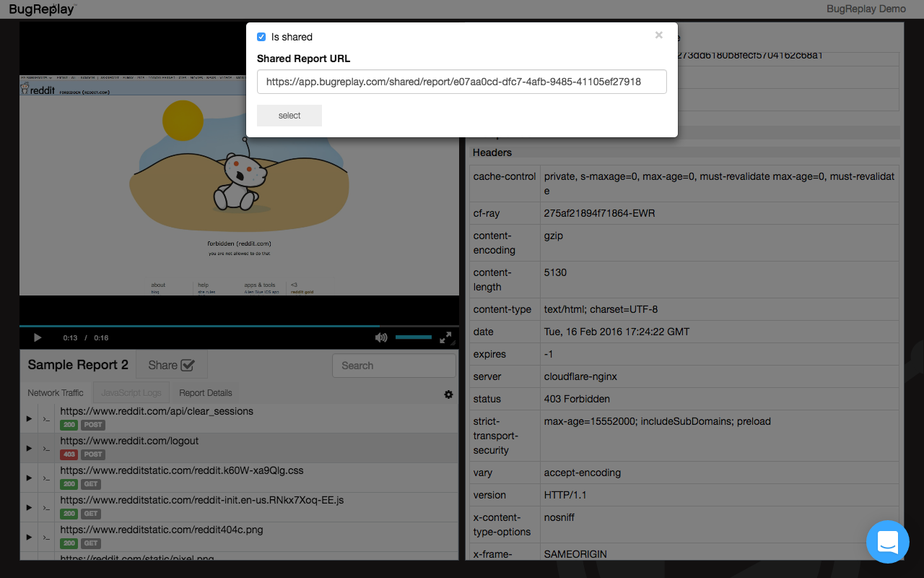Image resolution: width=924 pixels, height=578 pixels.
Task: Expand the reddit404c.png request row
Action: pyautogui.click(x=29, y=537)
